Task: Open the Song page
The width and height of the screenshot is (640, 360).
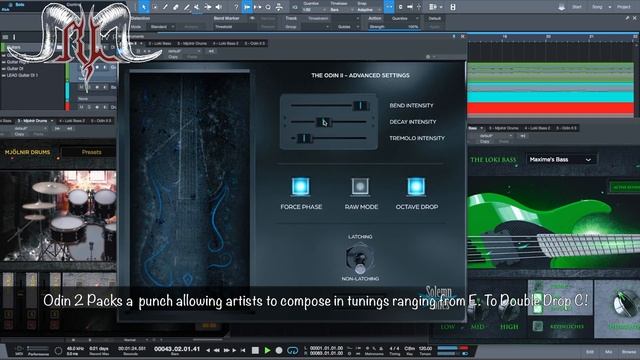Action: pyautogui.click(x=597, y=7)
